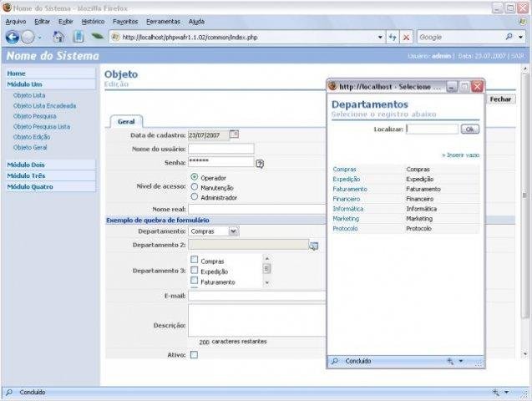The width and height of the screenshot is (532, 401).
Task: Open zoom dropdown arrow in main status bar
Action: (x=506, y=393)
